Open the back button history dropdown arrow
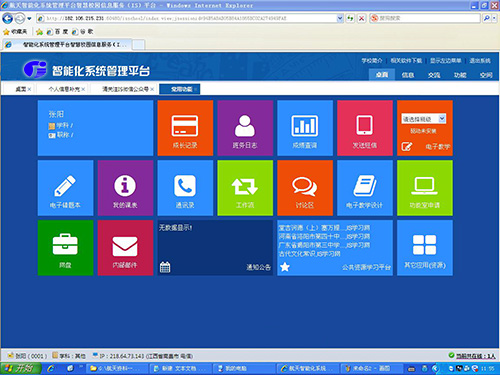Image resolution: width=500 pixels, height=375 pixels. click(29, 19)
